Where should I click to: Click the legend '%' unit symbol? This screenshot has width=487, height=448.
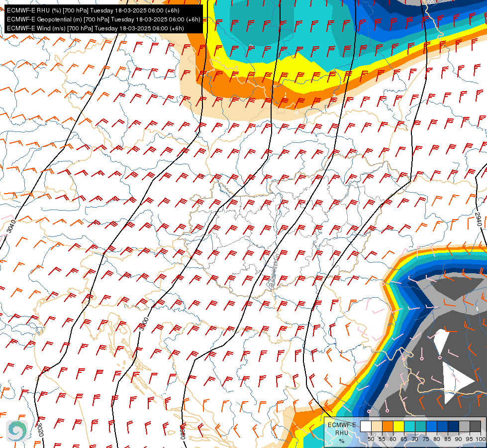coord(342,441)
